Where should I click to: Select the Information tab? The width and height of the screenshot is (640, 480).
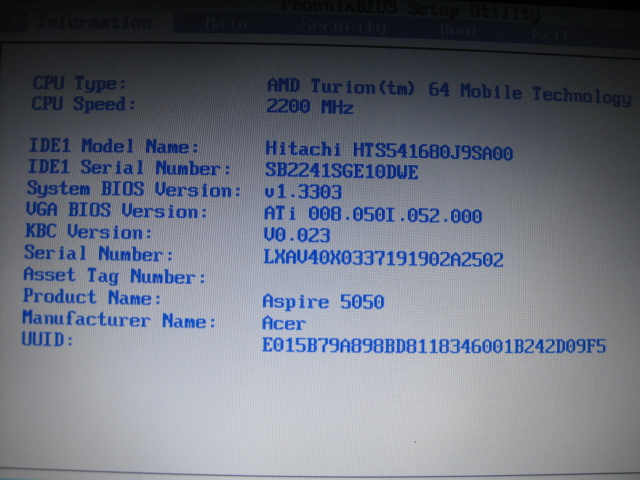point(94,22)
